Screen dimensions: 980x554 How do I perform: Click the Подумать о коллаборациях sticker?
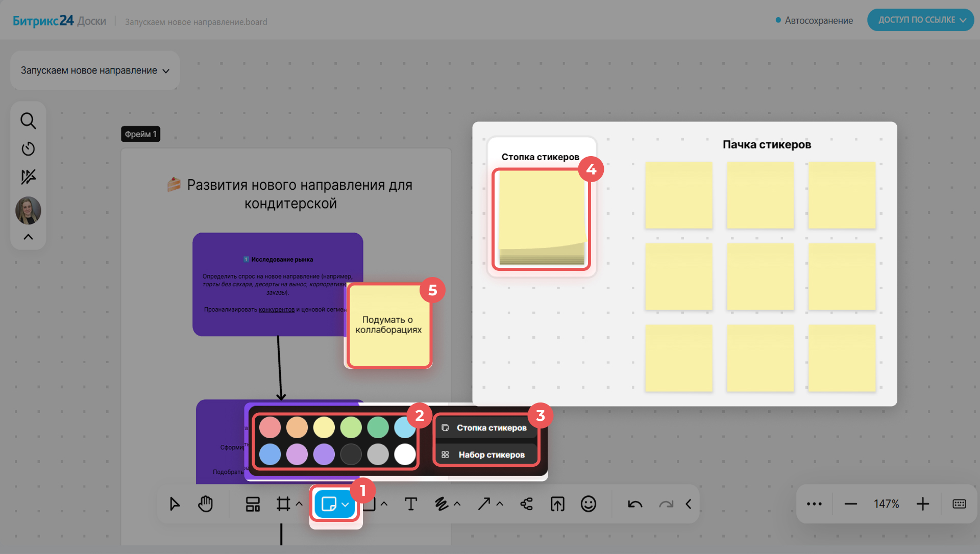tap(389, 325)
